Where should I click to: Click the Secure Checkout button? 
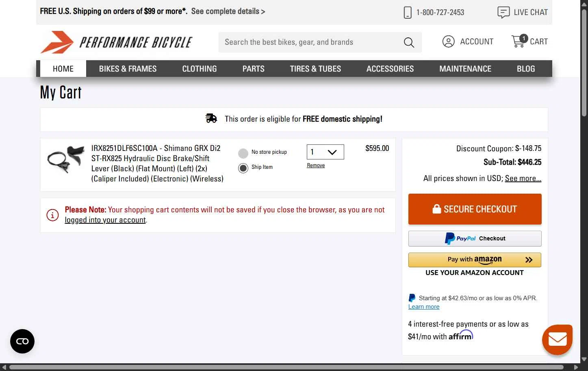point(475,209)
